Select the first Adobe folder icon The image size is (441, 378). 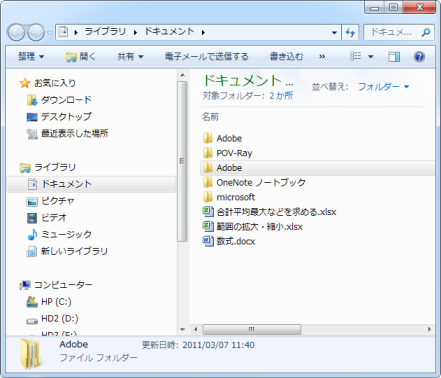click(x=208, y=138)
